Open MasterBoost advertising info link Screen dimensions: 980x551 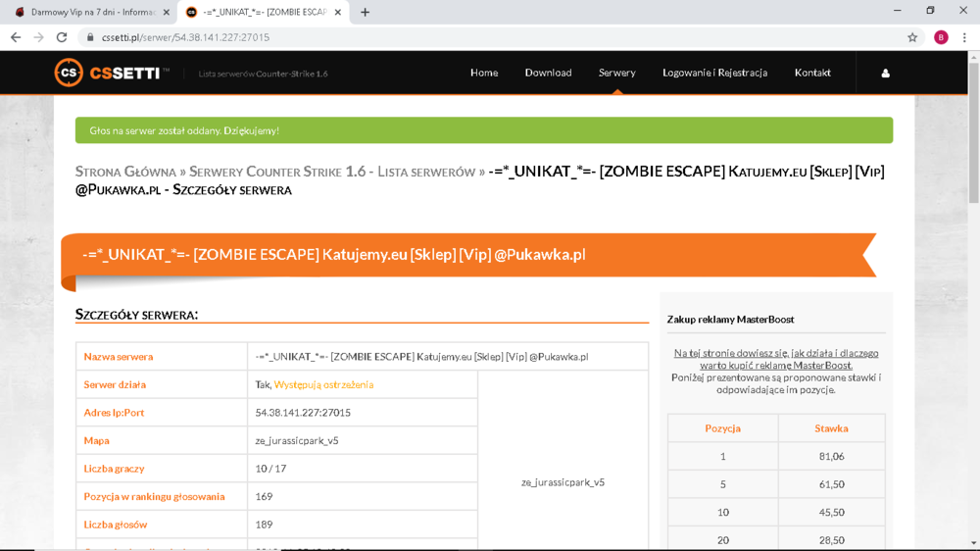tap(776, 359)
